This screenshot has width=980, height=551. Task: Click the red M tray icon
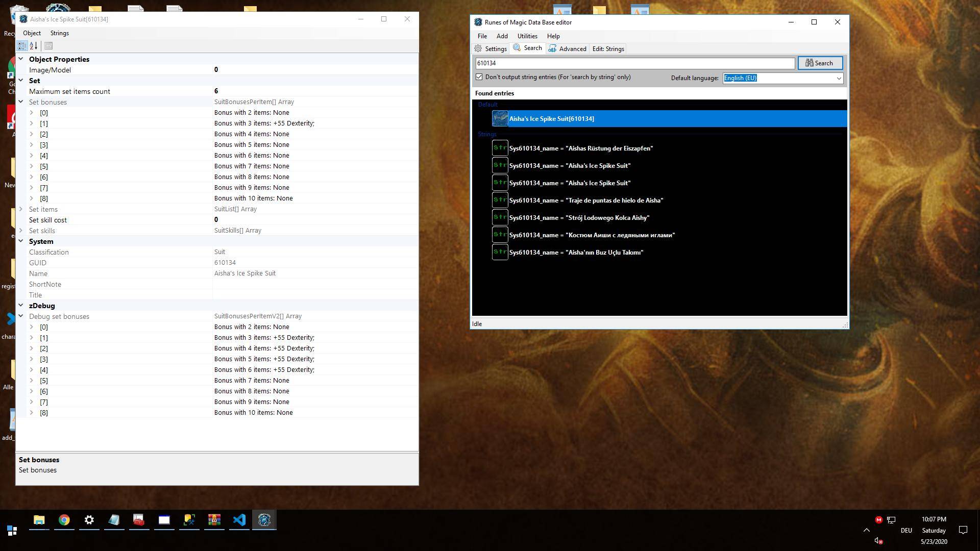[878, 520]
